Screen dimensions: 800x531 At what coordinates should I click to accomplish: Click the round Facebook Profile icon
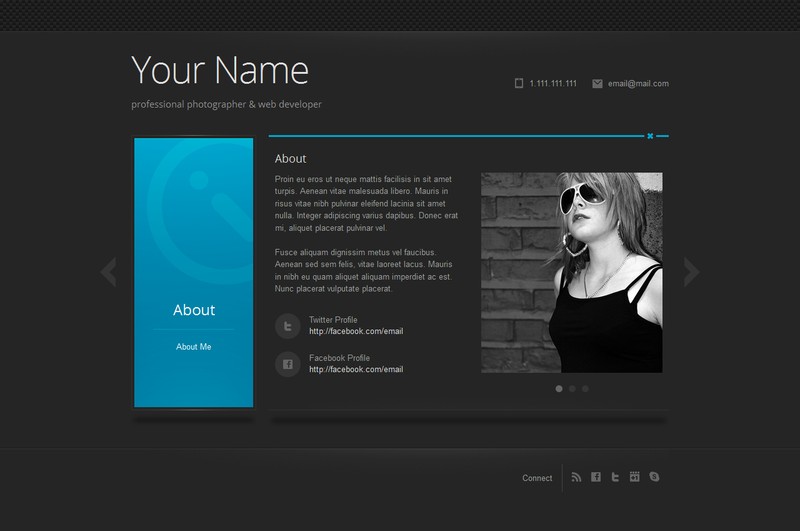pos(288,364)
